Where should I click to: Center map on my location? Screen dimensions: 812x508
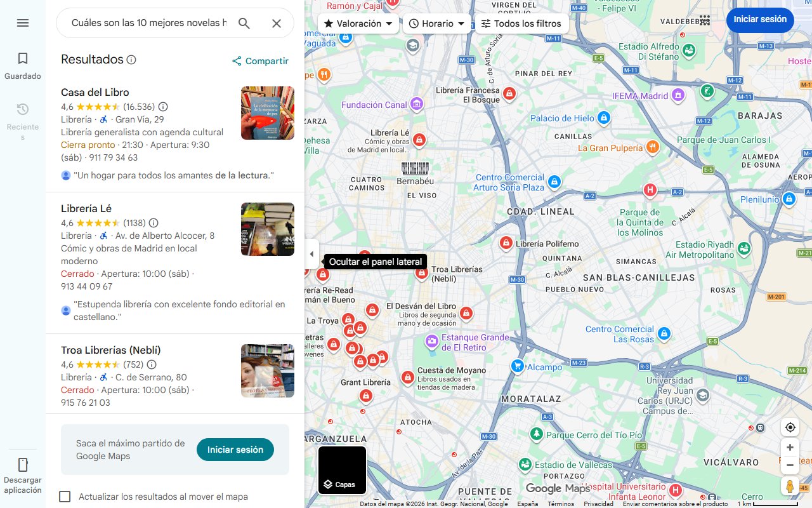coord(790,427)
